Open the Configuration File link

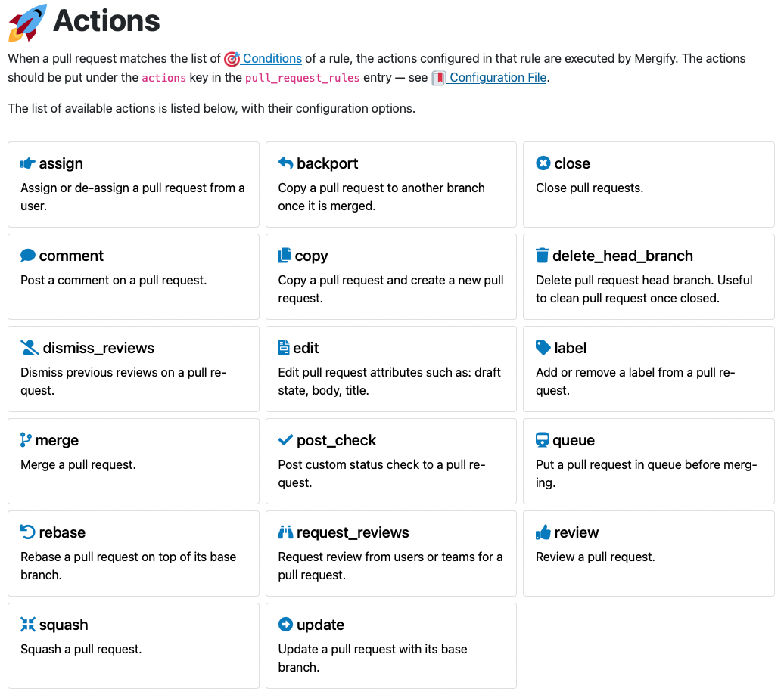click(x=497, y=77)
